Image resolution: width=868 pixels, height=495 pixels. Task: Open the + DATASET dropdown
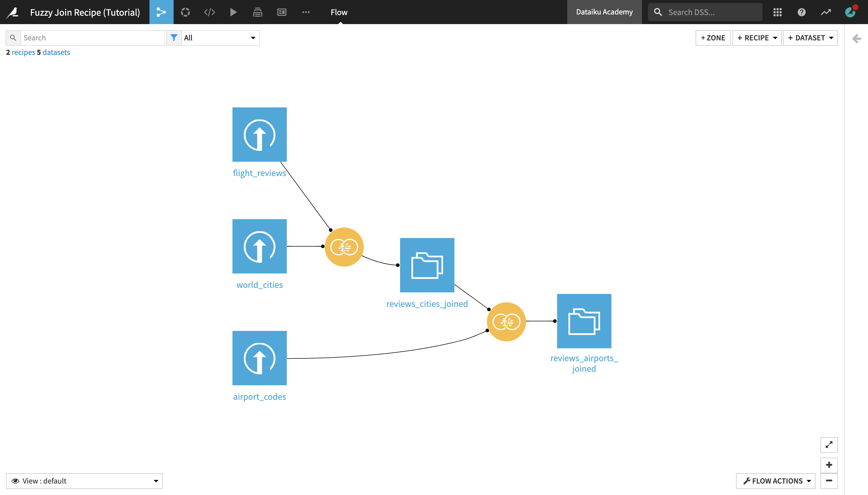(x=810, y=38)
